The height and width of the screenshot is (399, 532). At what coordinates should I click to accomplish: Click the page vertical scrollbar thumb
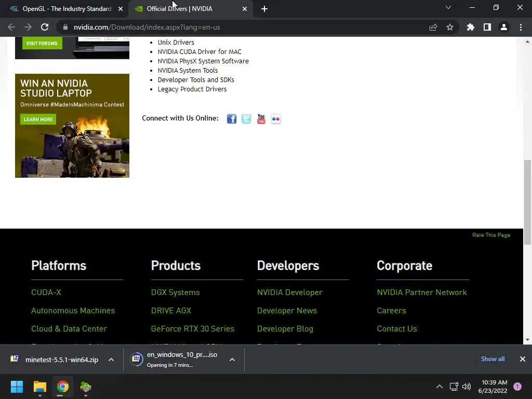[527, 202]
